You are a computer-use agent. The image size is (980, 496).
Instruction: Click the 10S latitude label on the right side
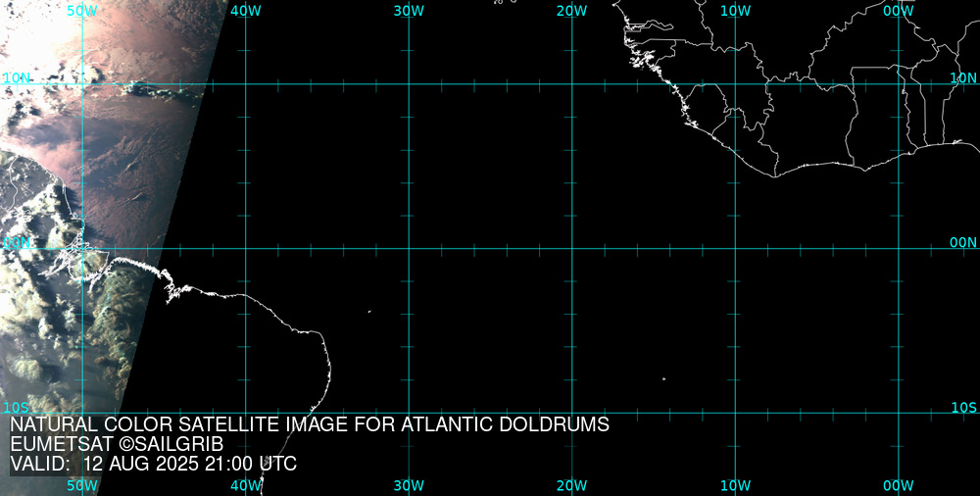coord(963,408)
